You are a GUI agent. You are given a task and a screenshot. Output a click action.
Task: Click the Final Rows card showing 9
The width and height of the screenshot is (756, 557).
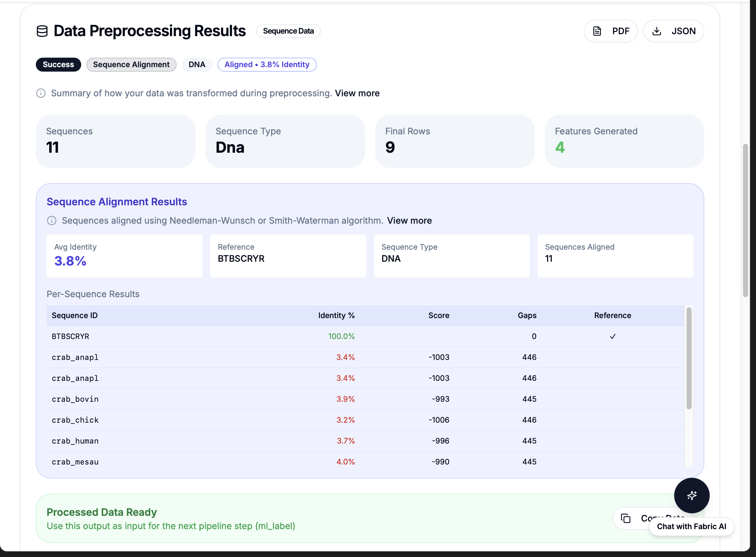(455, 141)
